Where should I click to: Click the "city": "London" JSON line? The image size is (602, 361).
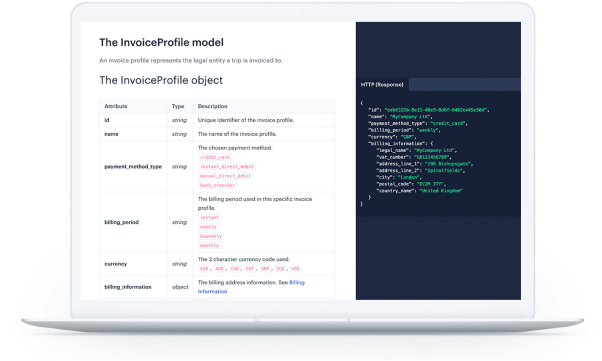pyautogui.click(x=399, y=177)
